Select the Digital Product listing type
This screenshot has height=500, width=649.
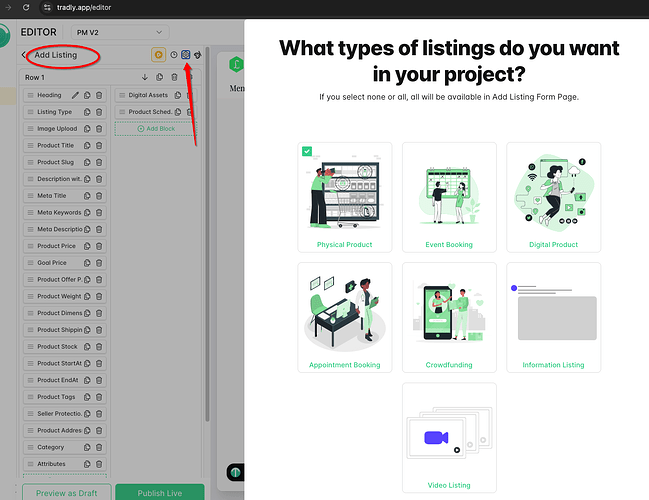click(553, 196)
